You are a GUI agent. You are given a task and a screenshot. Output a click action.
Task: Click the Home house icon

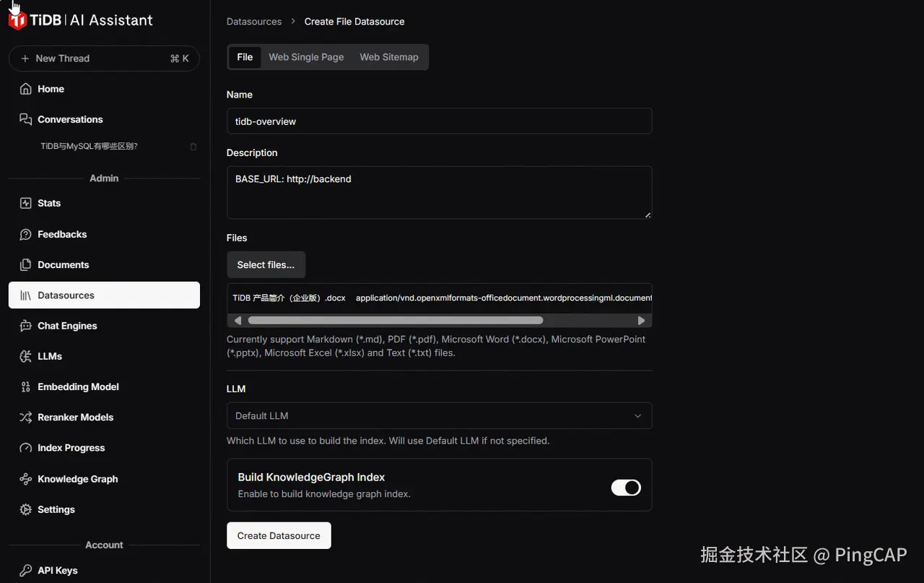click(x=26, y=89)
